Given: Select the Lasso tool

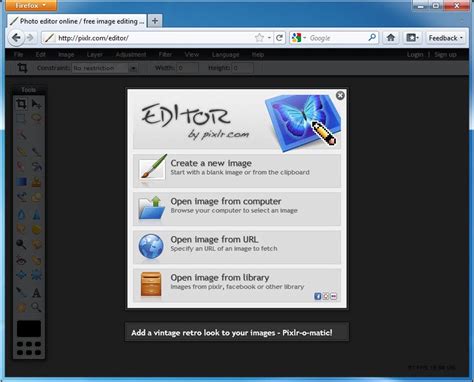Looking at the screenshot, I should coord(36,119).
